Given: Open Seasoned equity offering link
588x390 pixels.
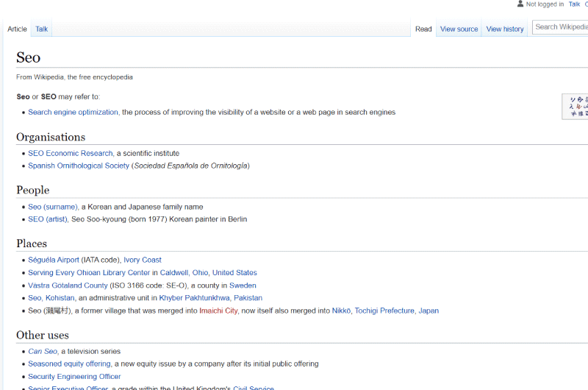Looking at the screenshot, I should (x=69, y=364).
